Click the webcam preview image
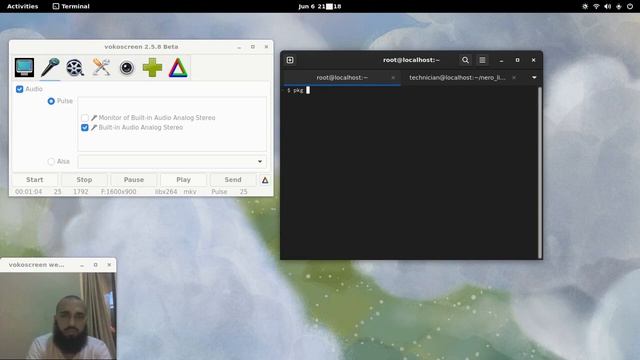The width and height of the screenshot is (640, 360). [58, 316]
